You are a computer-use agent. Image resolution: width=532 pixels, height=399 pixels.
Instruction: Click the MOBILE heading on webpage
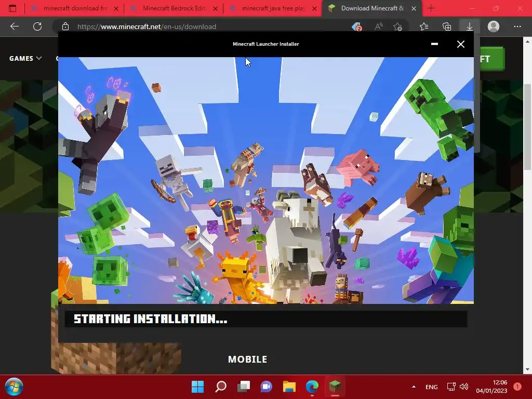(x=248, y=360)
